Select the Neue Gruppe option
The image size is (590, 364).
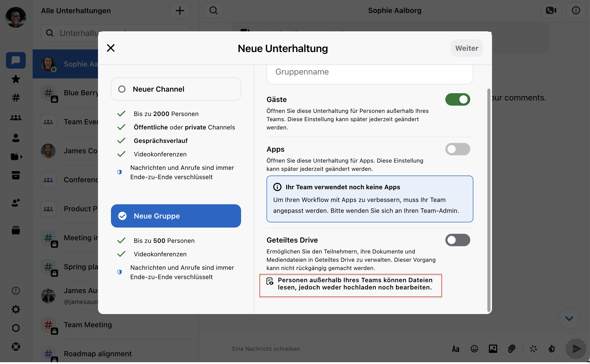click(176, 216)
